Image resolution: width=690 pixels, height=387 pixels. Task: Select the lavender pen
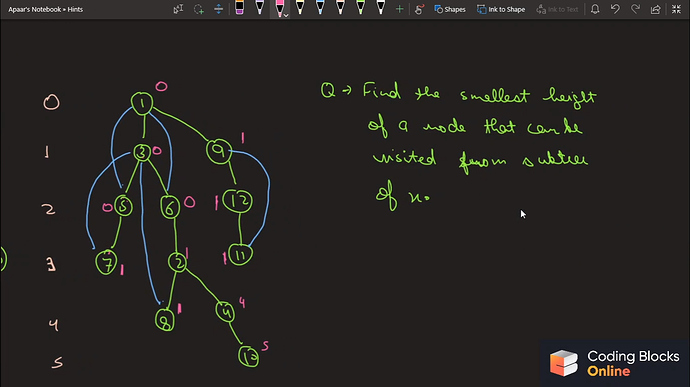click(260, 8)
